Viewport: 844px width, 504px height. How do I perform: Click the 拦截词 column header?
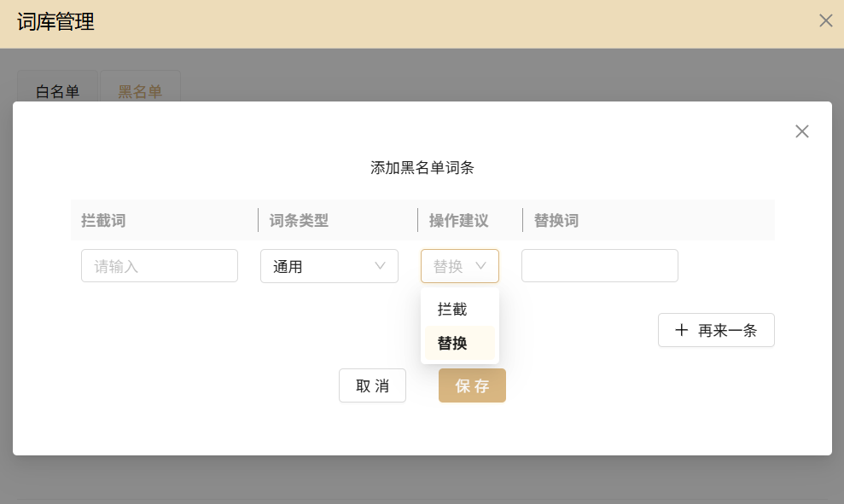pos(103,221)
